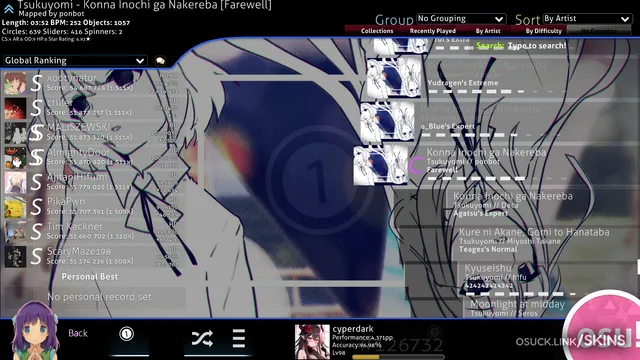Image resolution: width=640 pixels, height=360 pixels.
Task: Click the song list scrollbar handle
Action: tap(638, 267)
